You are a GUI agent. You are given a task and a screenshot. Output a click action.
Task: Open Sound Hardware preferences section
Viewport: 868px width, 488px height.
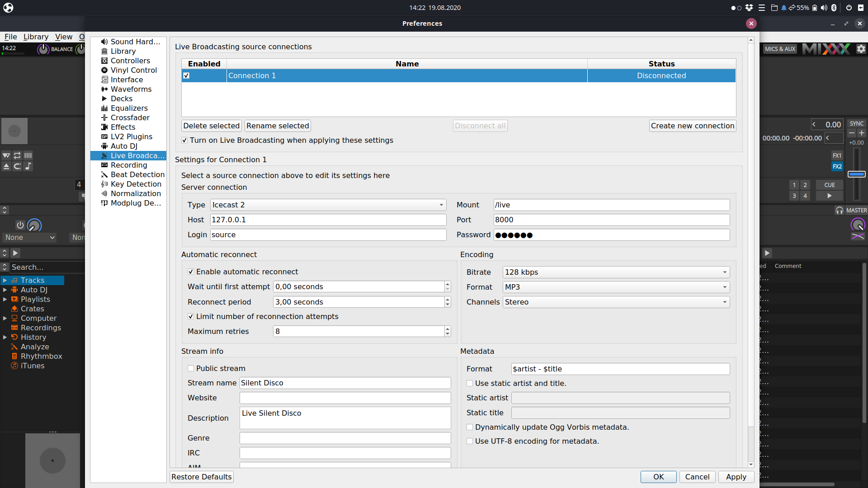131,42
